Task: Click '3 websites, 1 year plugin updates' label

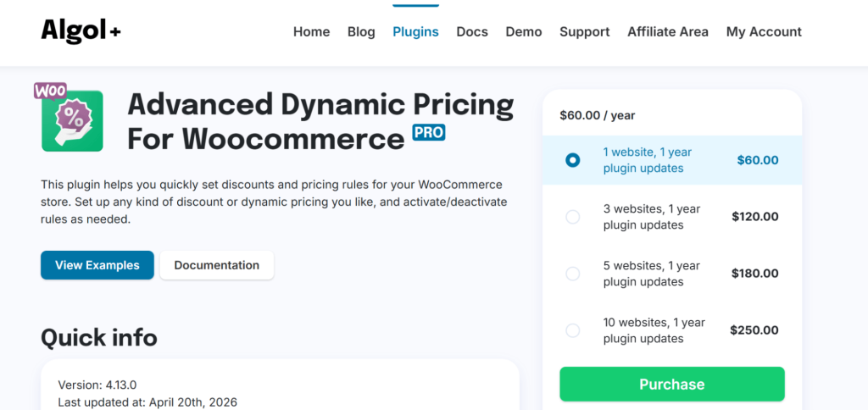Action: (652, 217)
